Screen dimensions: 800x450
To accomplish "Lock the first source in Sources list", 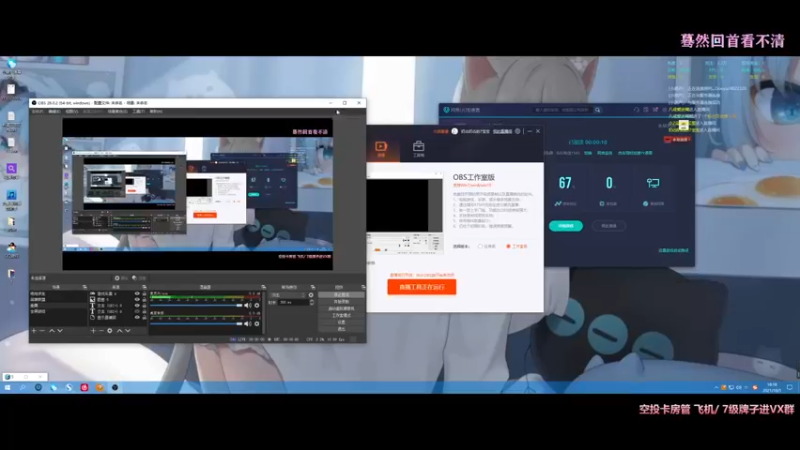I will pos(144,294).
